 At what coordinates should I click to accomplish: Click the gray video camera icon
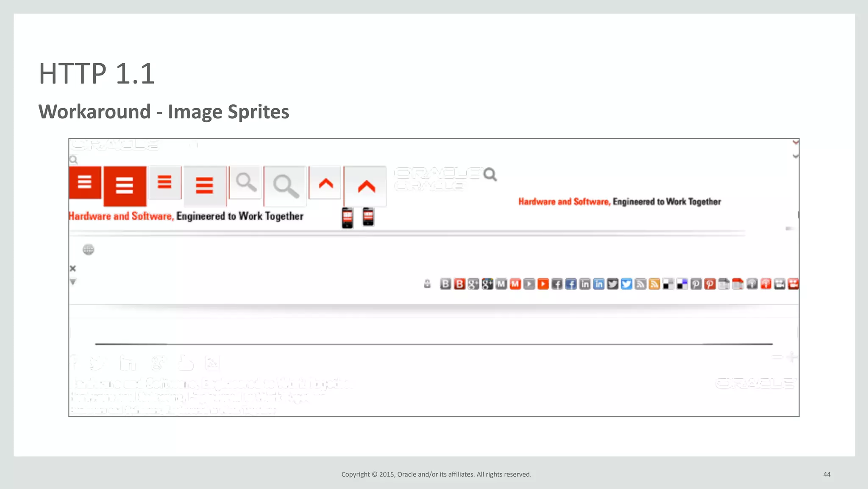(x=780, y=284)
